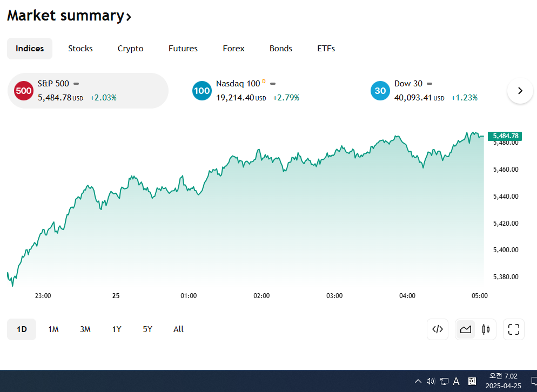This screenshot has height=392, width=537.
Task: Click the 5,460.00 price axis label
Action: click(506, 170)
